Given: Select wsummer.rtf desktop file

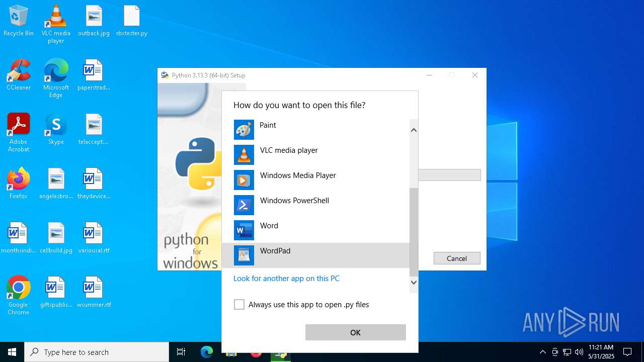Looking at the screenshot, I should (94, 293).
